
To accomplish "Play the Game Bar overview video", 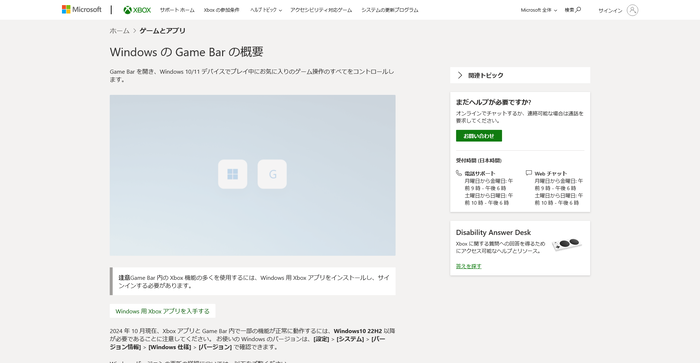I will [x=253, y=175].
